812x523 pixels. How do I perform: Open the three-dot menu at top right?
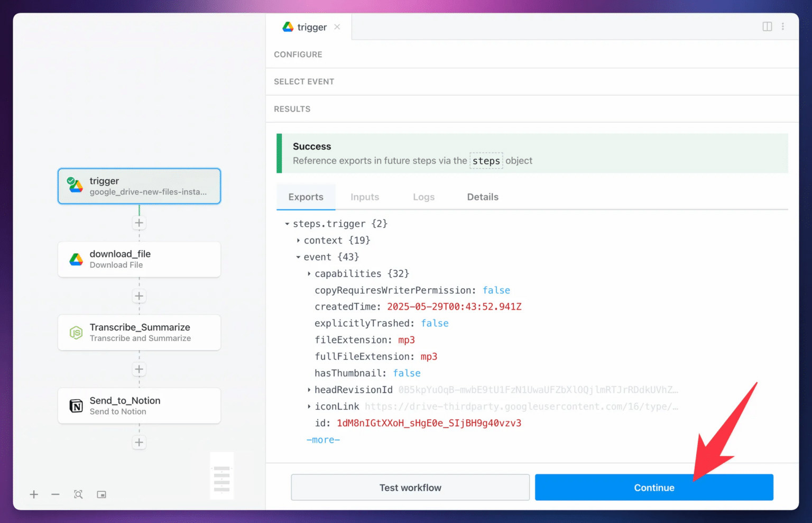point(783,26)
